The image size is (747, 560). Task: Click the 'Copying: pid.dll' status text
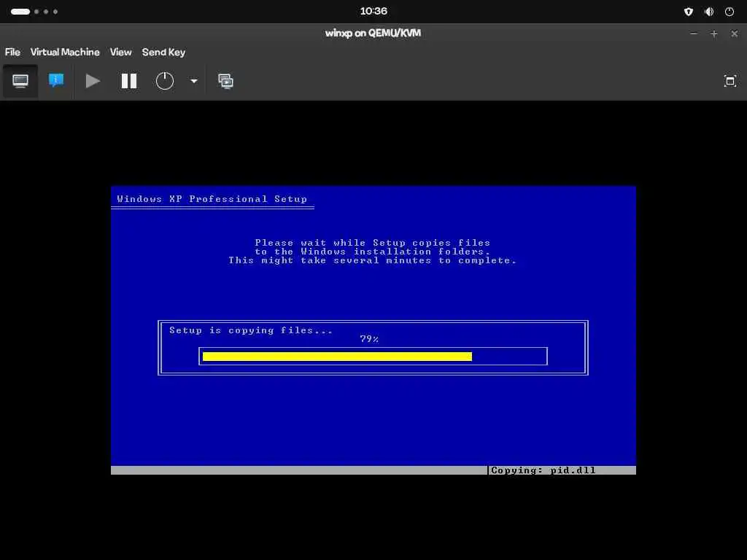click(x=543, y=470)
